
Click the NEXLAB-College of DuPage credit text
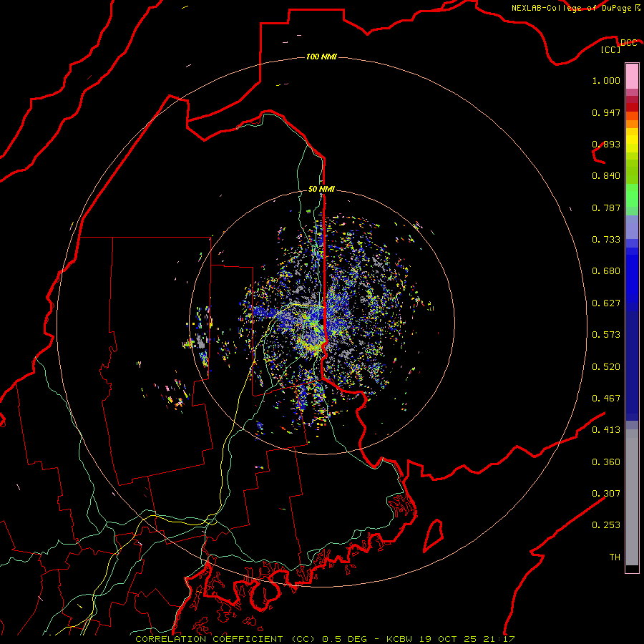coord(572,8)
